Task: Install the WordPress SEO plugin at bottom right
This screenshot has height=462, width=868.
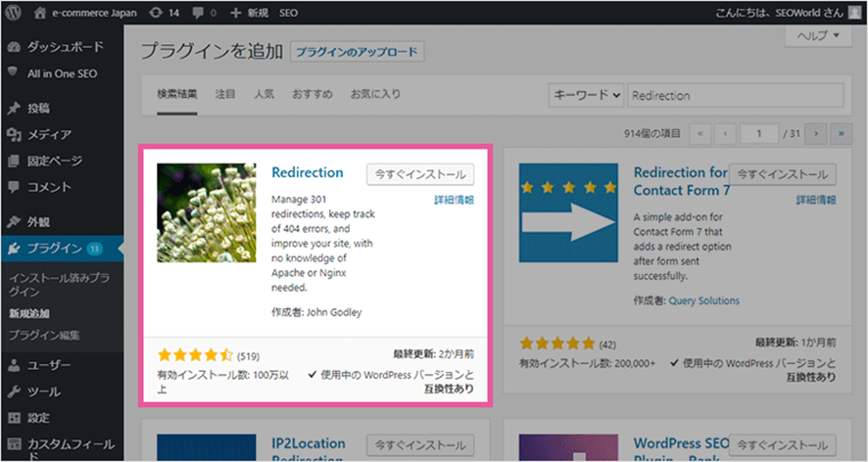Action: click(x=782, y=444)
